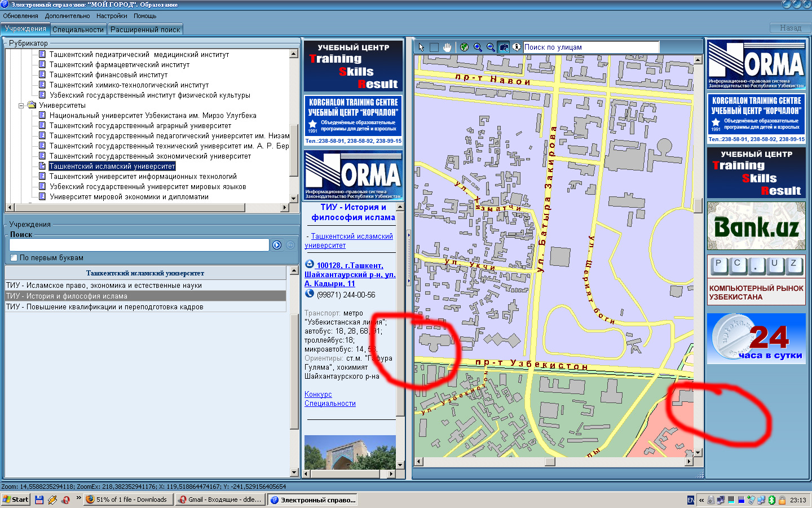Click the Start button
Image resolution: width=812 pixels, height=508 pixels.
tap(15, 500)
